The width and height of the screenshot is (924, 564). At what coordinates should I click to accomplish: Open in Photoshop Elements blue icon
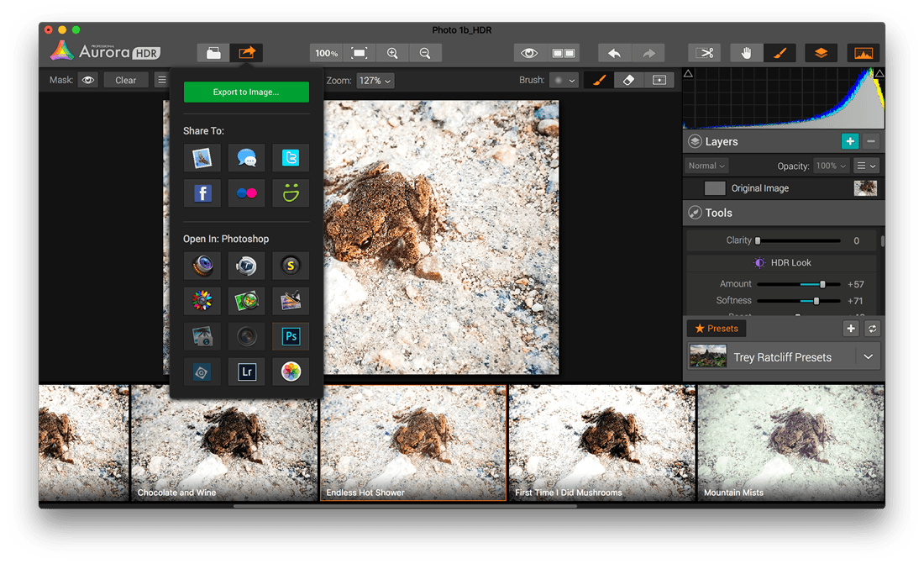pos(202,372)
